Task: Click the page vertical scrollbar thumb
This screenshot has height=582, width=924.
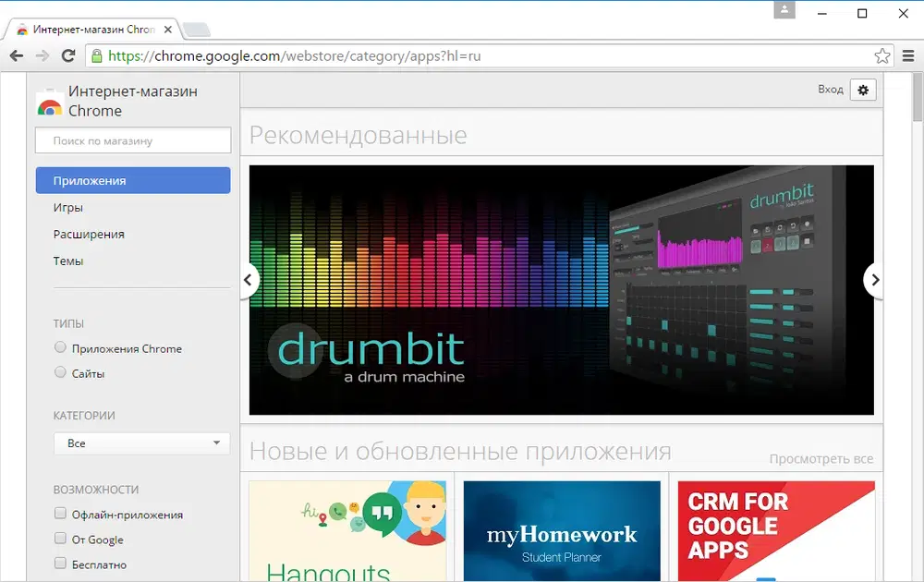Action: tap(918, 97)
